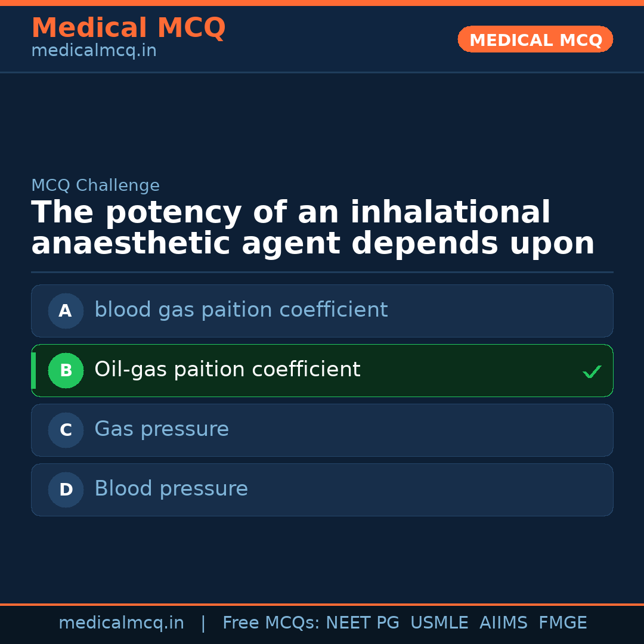Image resolution: width=644 pixels, height=644 pixels.
Task: Click the green checkmark on option B
Action: click(x=592, y=371)
